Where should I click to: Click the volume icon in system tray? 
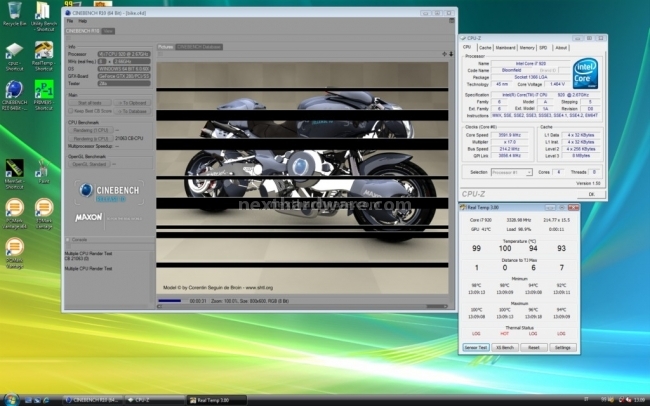(629, 400)
